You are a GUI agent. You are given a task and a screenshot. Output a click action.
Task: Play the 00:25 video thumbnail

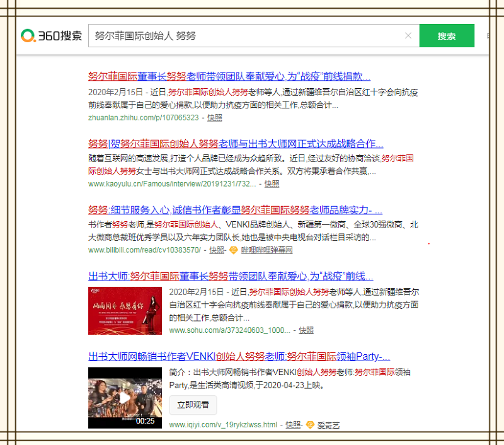pos(125,397)
